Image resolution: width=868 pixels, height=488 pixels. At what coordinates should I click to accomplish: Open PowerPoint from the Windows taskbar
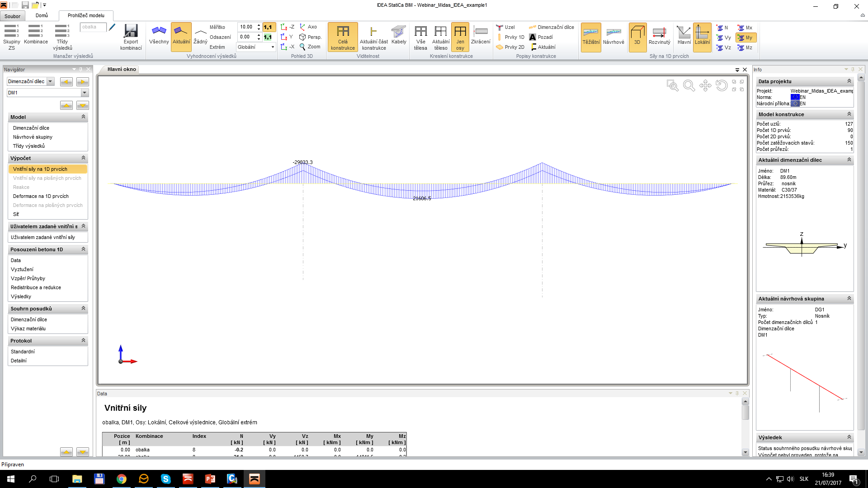coord(210,479)
